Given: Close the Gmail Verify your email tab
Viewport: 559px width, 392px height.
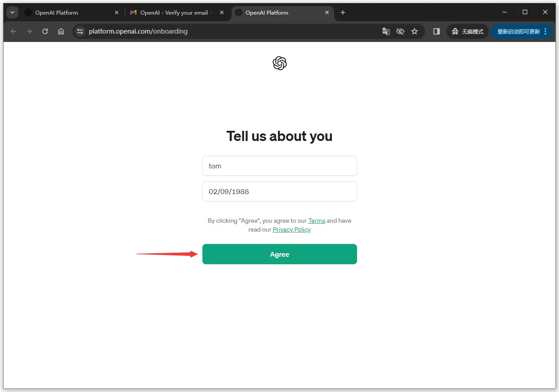Looking at the screenshot, I should [222, 12].
